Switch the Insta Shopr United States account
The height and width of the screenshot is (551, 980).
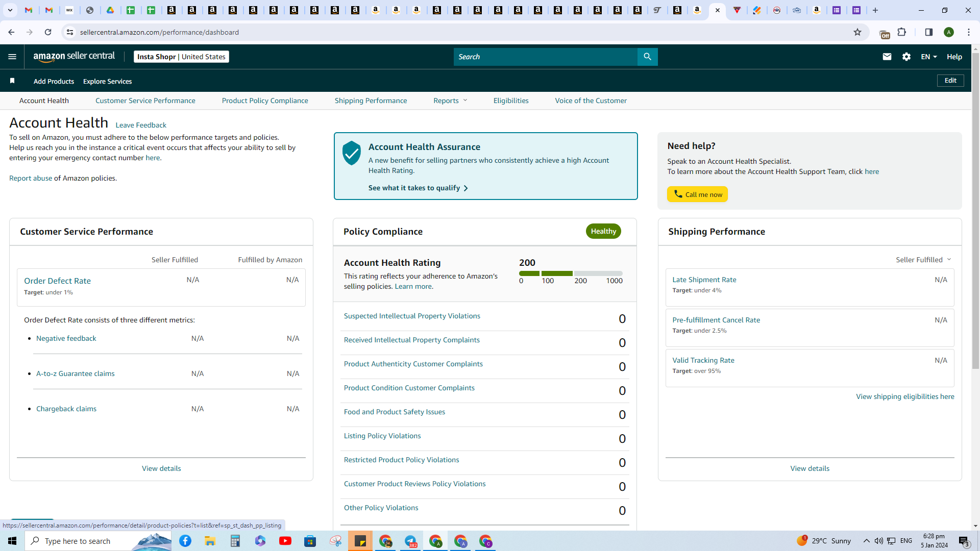coord(181,57)
